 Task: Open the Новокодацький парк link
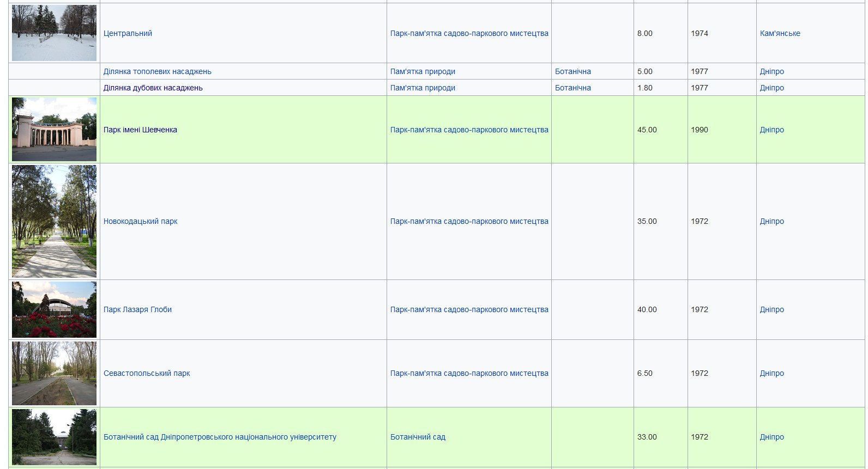tap(141, 221)
